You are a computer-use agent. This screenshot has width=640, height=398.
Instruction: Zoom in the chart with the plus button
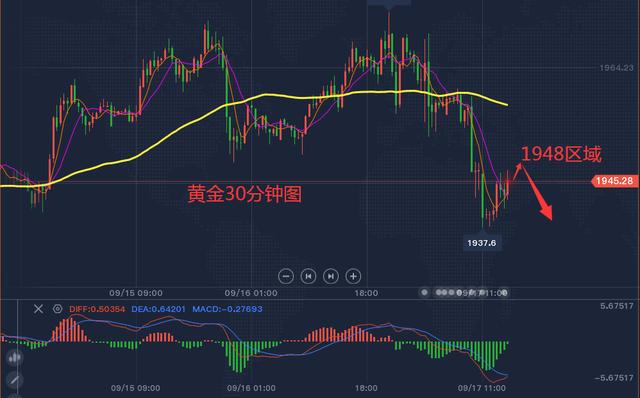click(353, 276)
